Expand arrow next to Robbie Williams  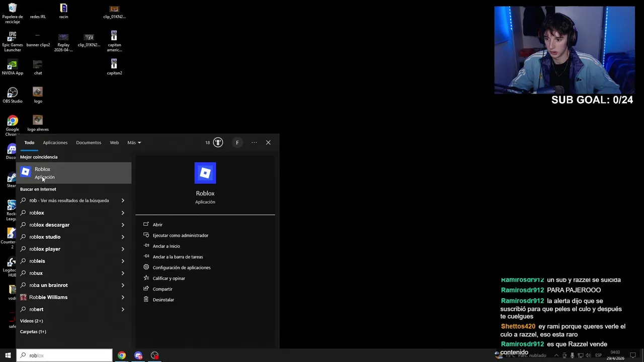(x=123, y=297)
